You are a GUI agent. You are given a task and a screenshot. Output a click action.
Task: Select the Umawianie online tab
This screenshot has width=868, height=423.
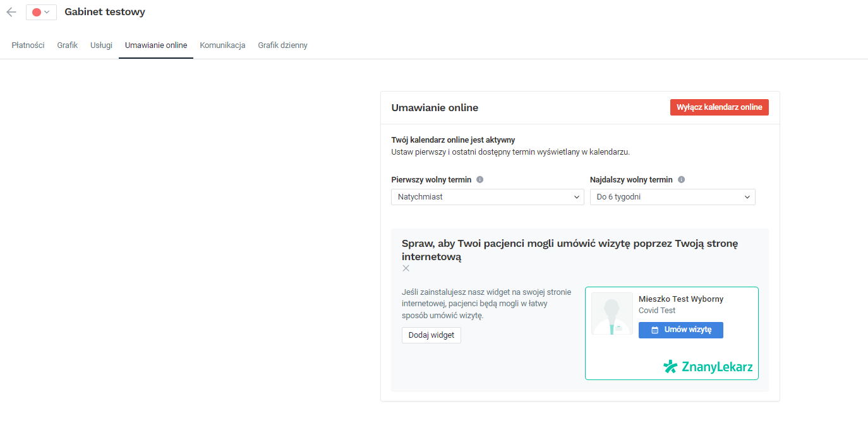point(156,45)
